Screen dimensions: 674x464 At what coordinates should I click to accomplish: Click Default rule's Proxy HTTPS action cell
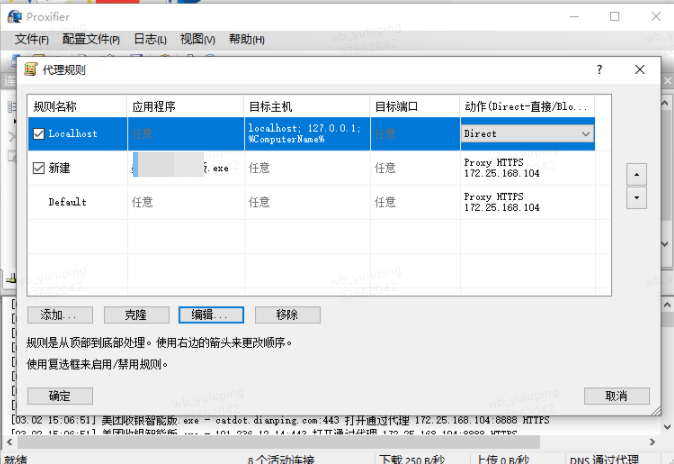point(527,202)
